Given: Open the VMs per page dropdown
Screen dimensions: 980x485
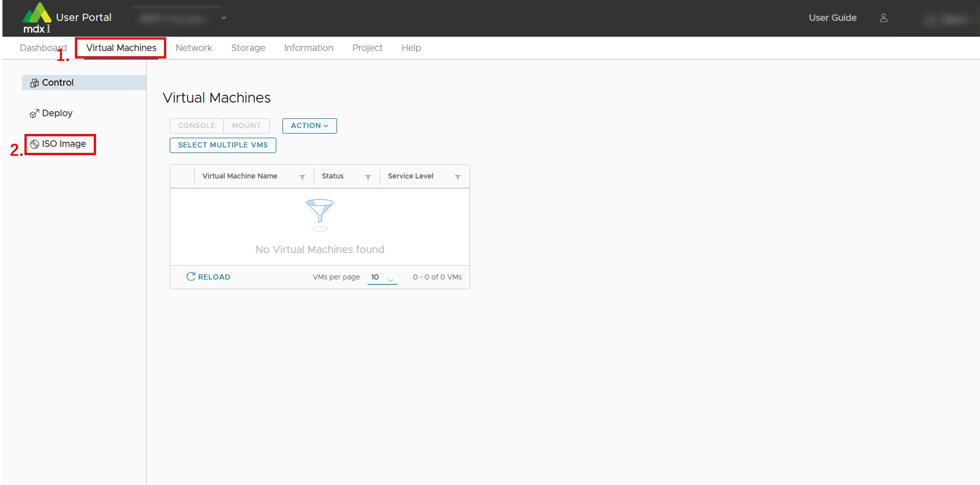Looking at the screenshot, I should 382,277.
